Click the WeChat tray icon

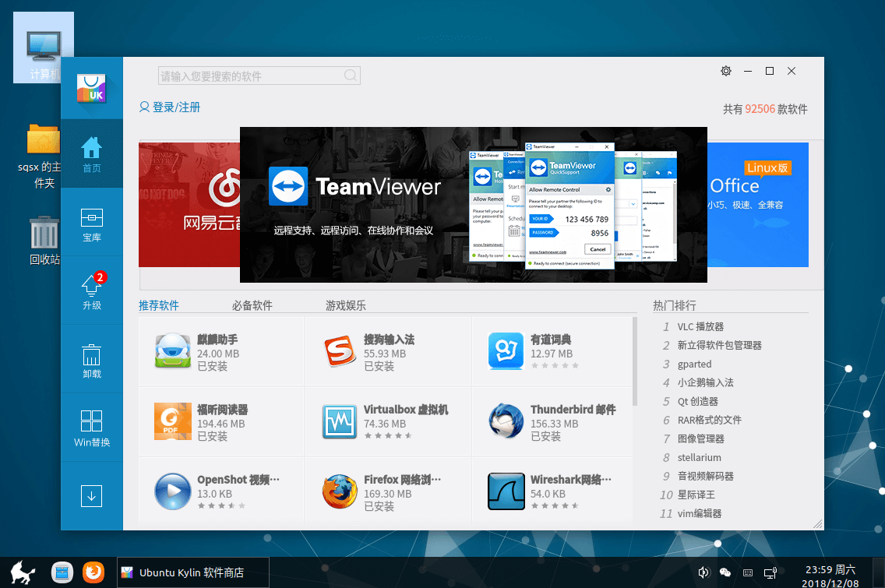(725, 572)
